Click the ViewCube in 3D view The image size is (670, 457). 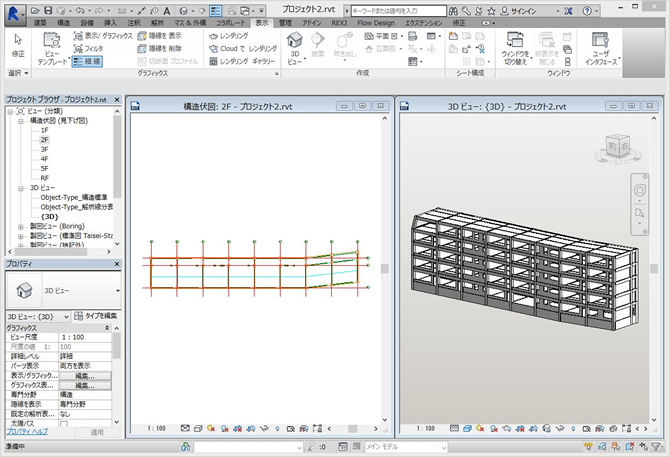click(x=617, y=147)
